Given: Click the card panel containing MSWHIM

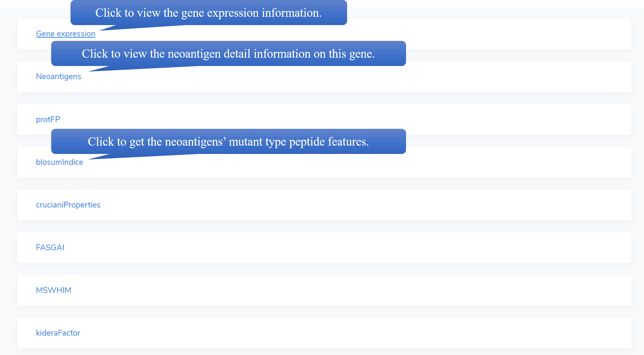Looking at the screenshot, I should point(322,290).
